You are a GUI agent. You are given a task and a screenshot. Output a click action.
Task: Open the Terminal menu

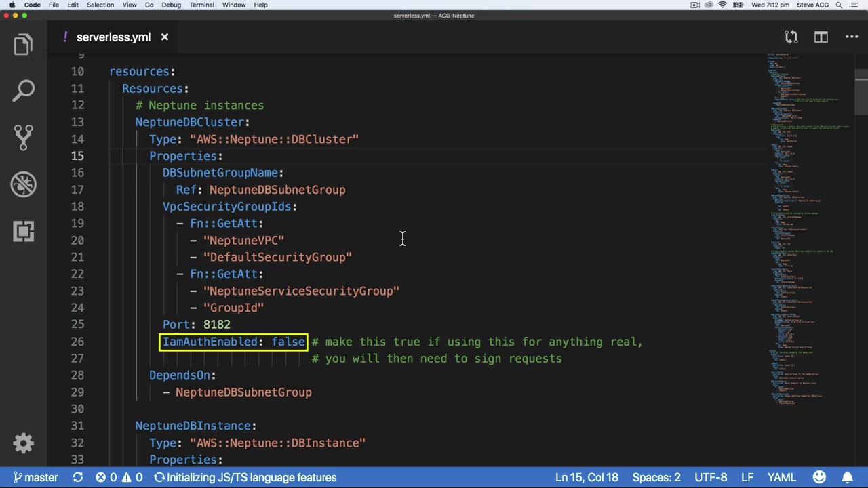[x=201, y=5]
